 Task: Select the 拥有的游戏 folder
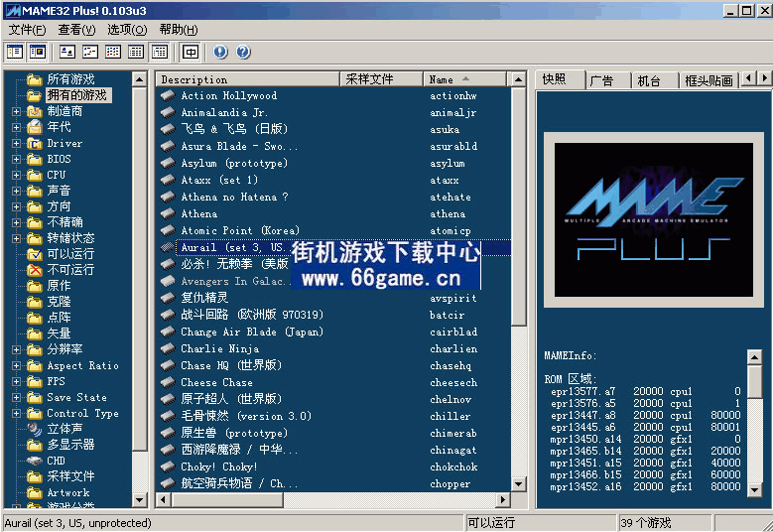pos(77,95)
